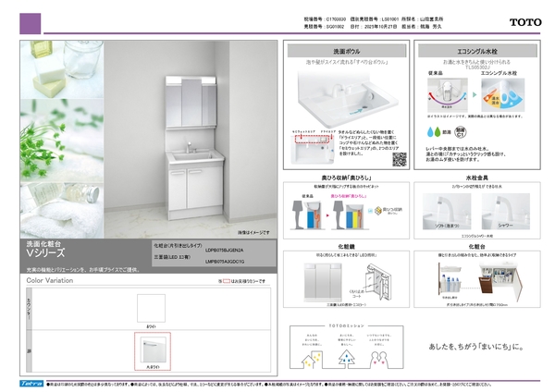The image size is (555, 392).
Task: Click the shower spout mode image
Action: pyautogui.click(x=508, y=210)
